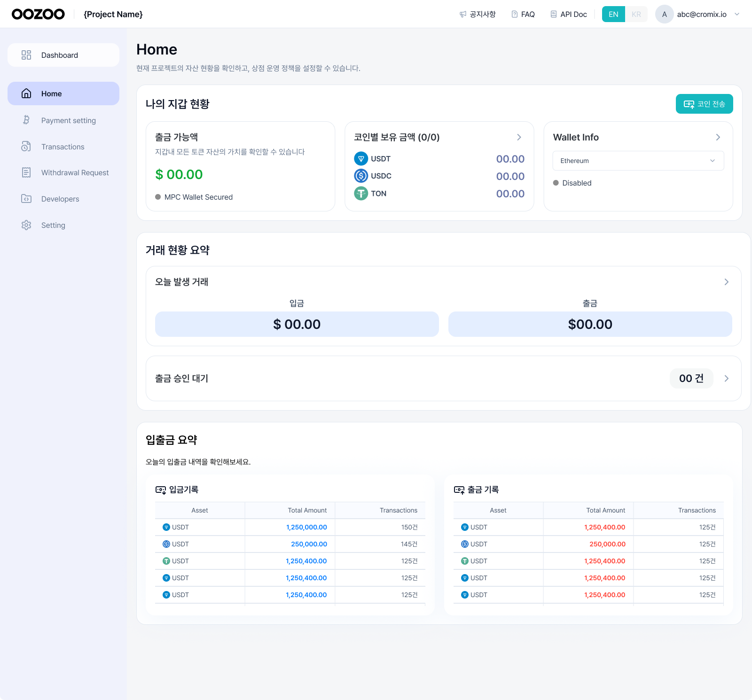Open 오늘 발생 거래 details chevron
Viewport: 752px width, 700px height.
pos(727,282)
